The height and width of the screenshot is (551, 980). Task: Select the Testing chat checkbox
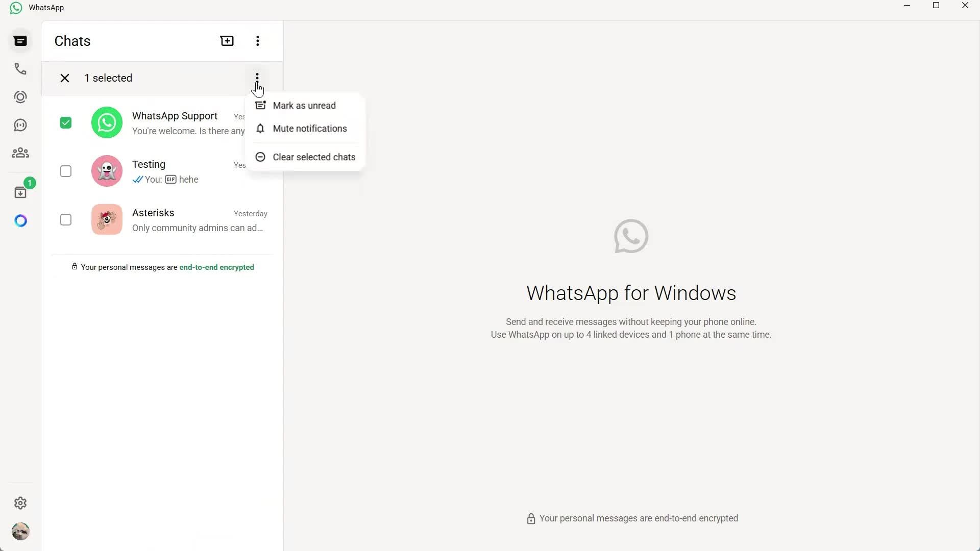(x=65, y=171)
